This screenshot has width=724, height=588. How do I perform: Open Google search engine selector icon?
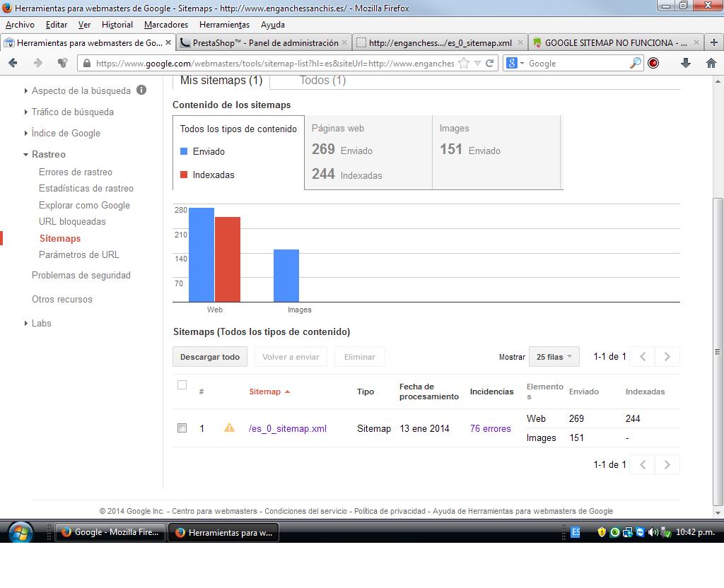512,63
